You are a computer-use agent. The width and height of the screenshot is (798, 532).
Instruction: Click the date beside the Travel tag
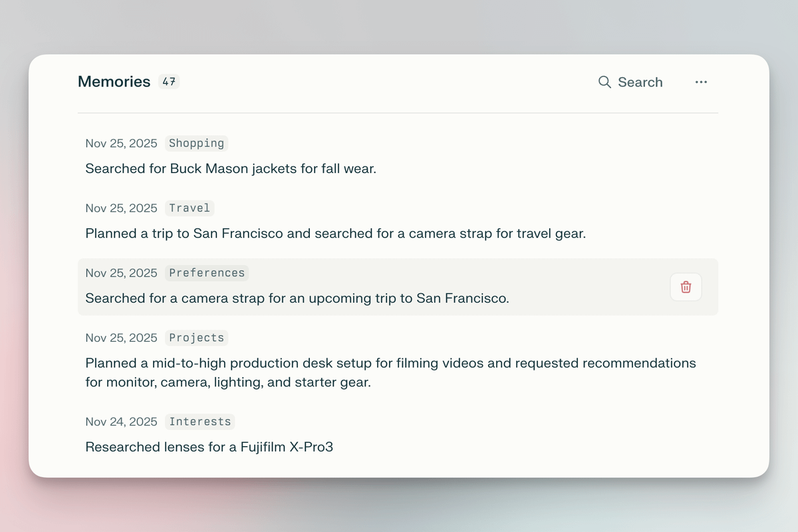[121, 208]
